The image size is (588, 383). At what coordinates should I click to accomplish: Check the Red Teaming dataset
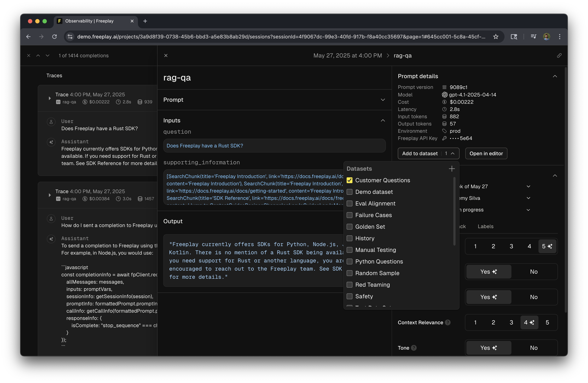point(349,285)
